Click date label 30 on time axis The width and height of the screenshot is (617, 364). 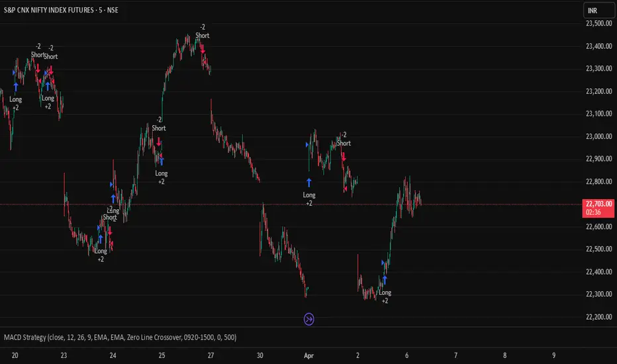[x=260, y=355]
